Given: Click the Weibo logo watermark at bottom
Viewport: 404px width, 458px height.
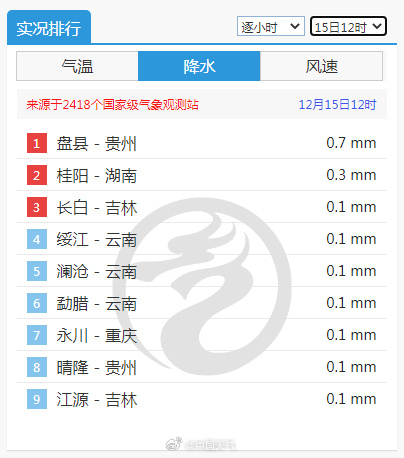Looking at the screenshot, I should pos(174,444).
